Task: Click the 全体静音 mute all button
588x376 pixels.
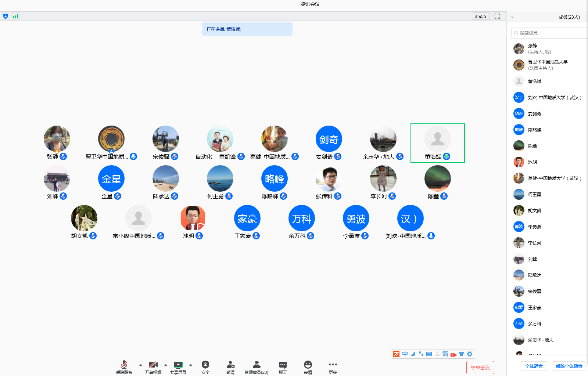Action: (534, 366)
